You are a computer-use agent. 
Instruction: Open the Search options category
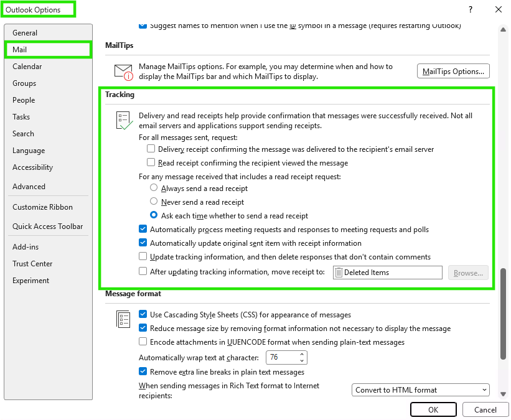tap(48, 134)
